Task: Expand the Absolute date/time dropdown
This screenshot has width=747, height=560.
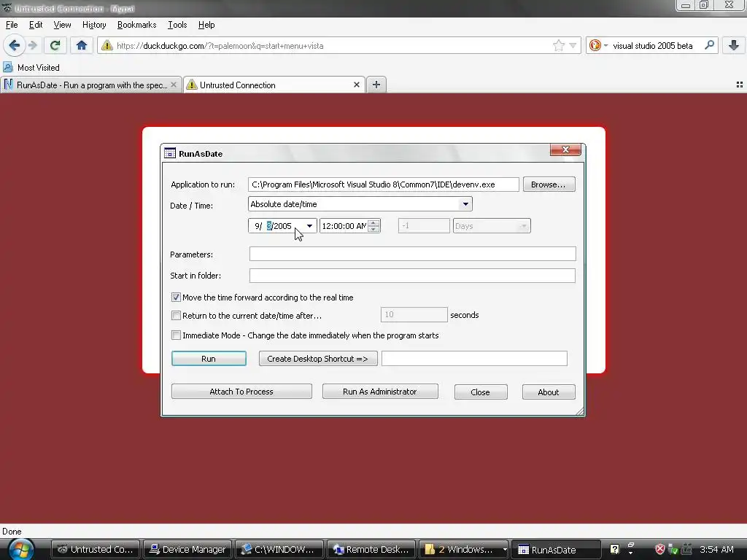Action: click(465, 204)
